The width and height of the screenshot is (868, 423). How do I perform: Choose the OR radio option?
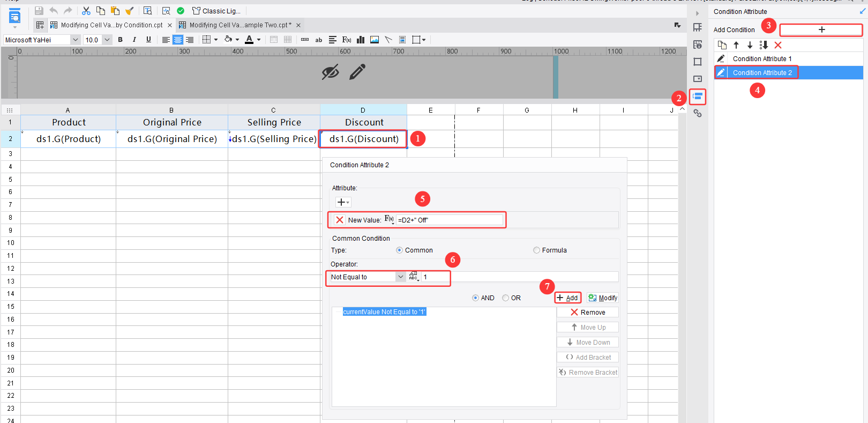click(505, 298)
